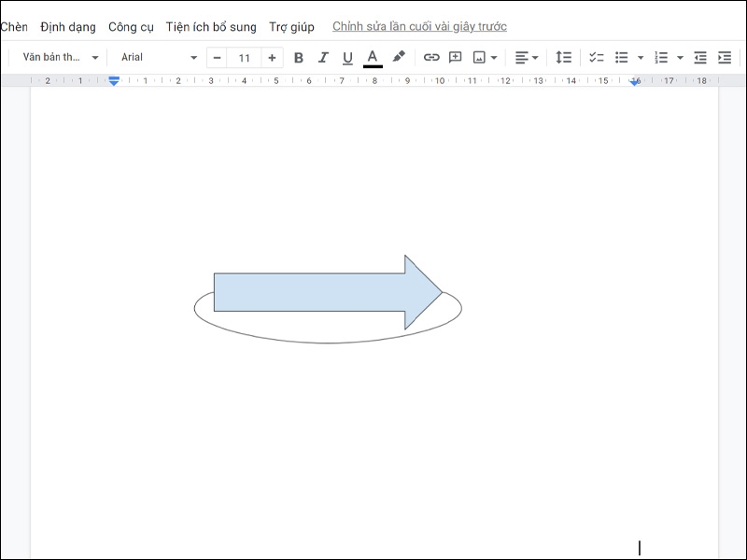The image size is (747, 560).
Task: Click the insert image icon
Action: click(x=479, y=58)
